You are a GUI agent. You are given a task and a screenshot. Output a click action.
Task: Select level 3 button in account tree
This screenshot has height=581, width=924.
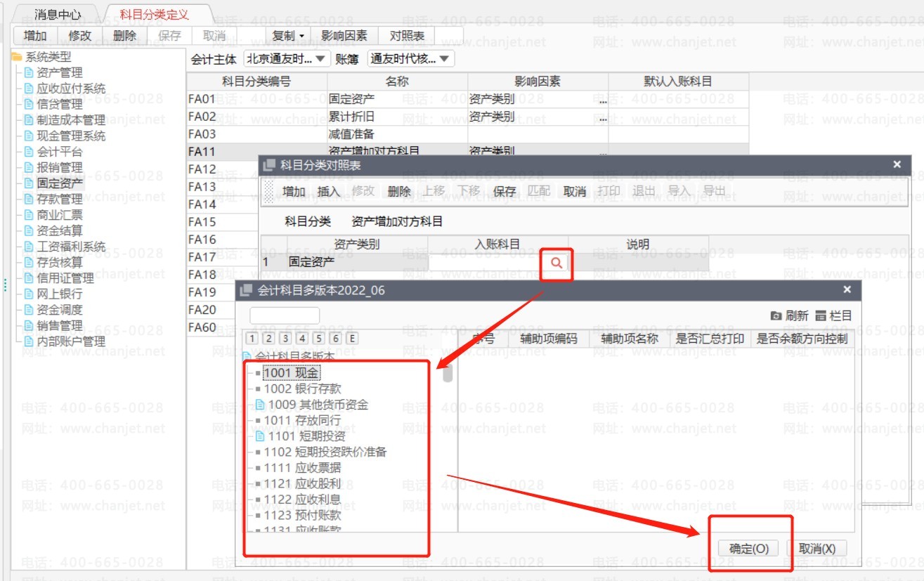285,339
